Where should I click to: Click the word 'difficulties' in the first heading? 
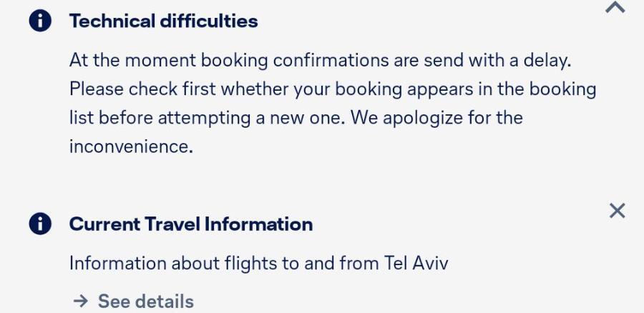click(209, 21)
